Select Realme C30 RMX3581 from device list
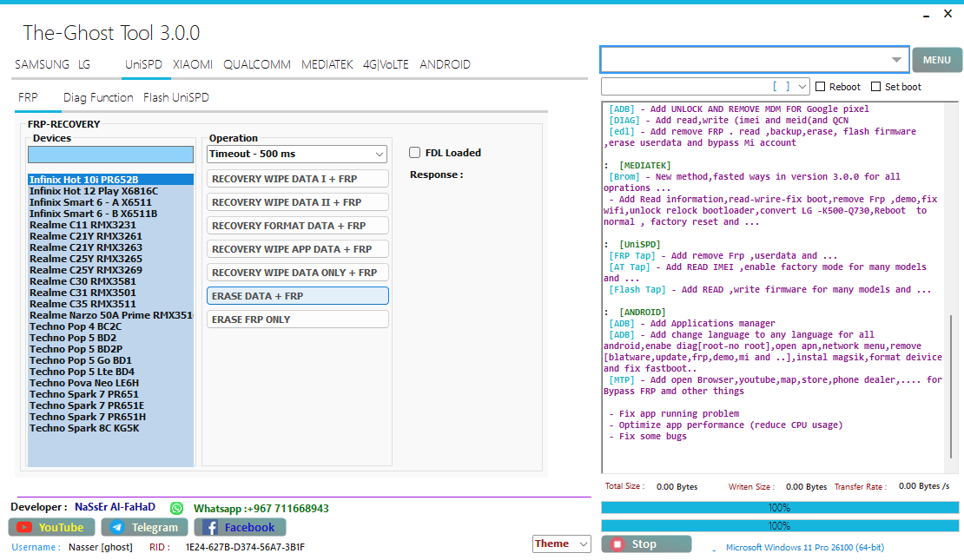This screenshot has width=964, height=560. coord(85,280)
